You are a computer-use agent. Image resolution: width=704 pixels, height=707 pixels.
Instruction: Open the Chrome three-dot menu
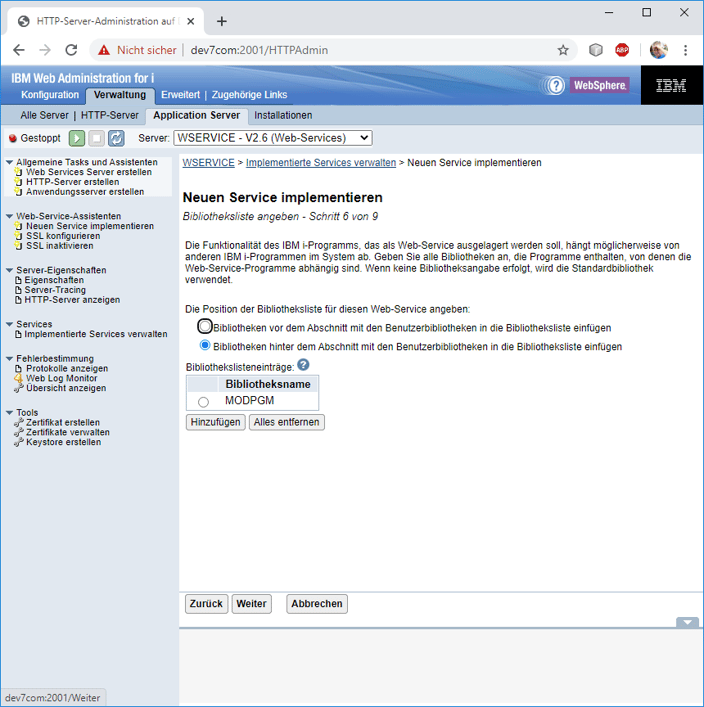pos(685,50)
